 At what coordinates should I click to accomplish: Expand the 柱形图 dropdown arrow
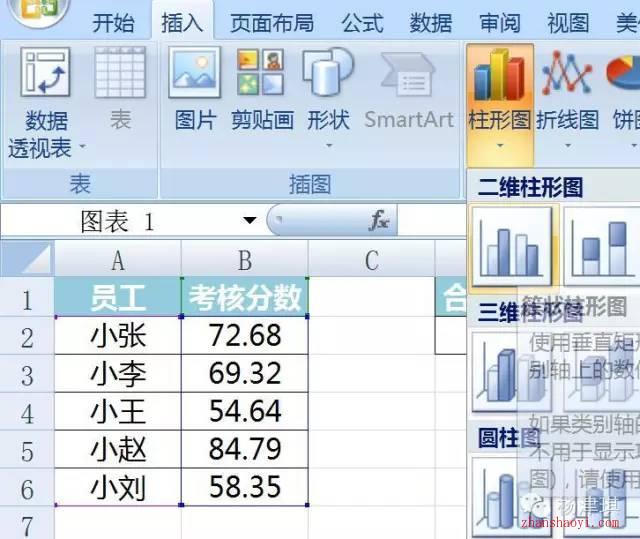point(500,146)
